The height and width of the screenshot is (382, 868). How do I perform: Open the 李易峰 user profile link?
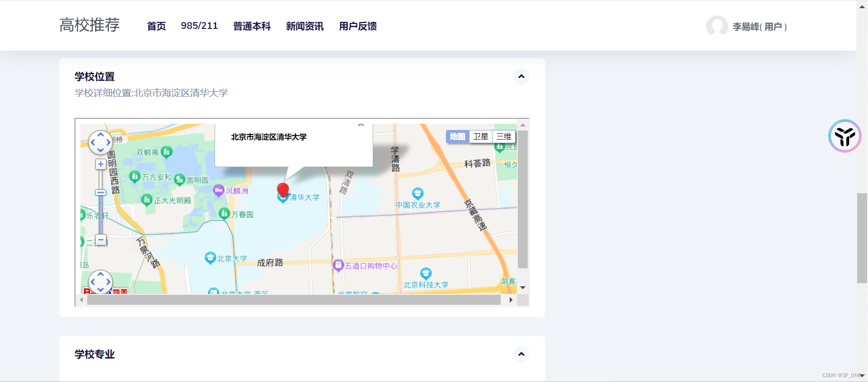click(x=760, y=27)
